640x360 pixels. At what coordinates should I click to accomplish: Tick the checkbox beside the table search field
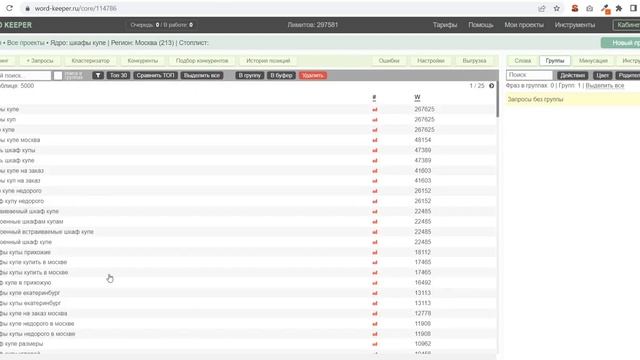click(x=58, y=76)
